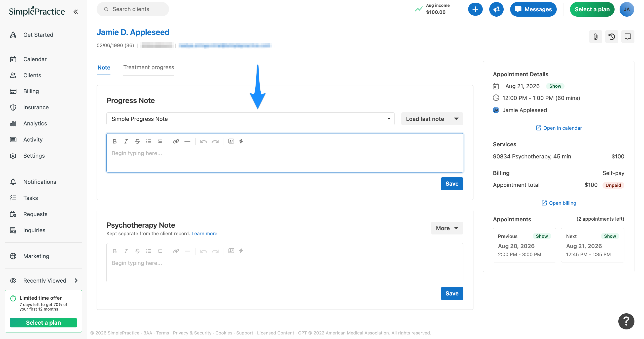This screenshot has height=339, width=644.
Task: Insert link in Psychotherapy Note editor
Action: point(176,251)
